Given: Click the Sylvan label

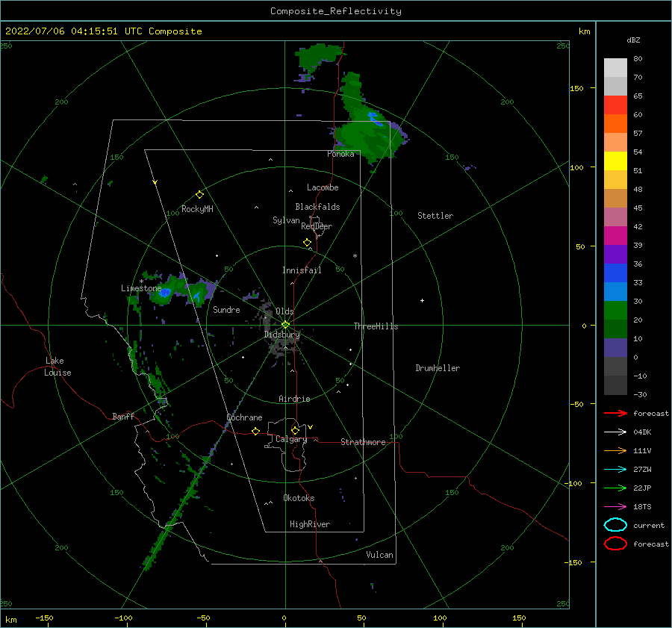Looking at the screenshot, I should coord(286,220).
